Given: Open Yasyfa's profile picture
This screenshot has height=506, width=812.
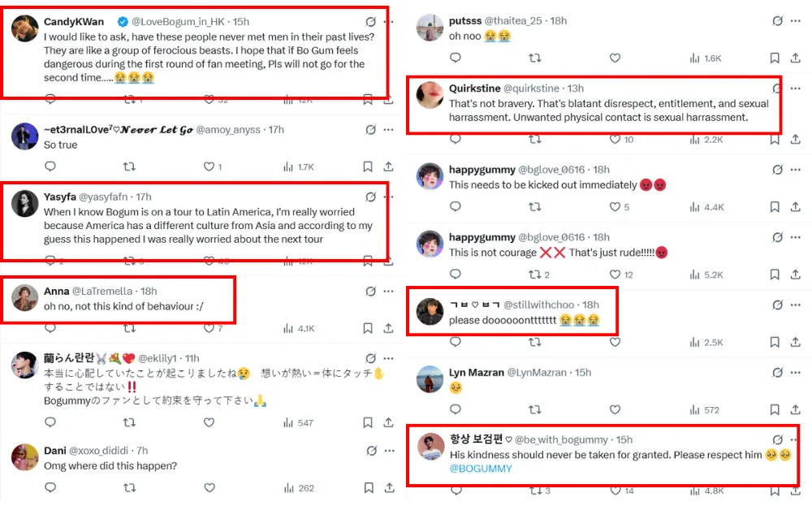Looking at the screenshot, I should 24,204.
